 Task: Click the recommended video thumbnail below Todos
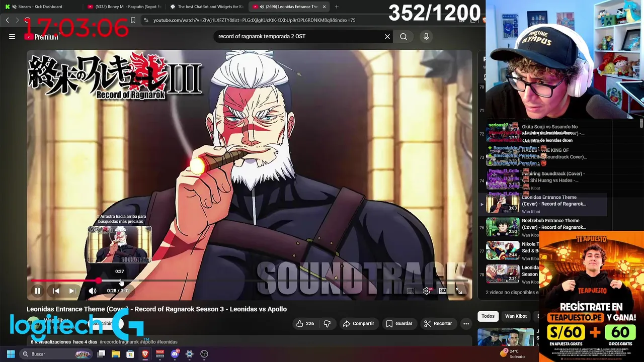tap(506, 337)
